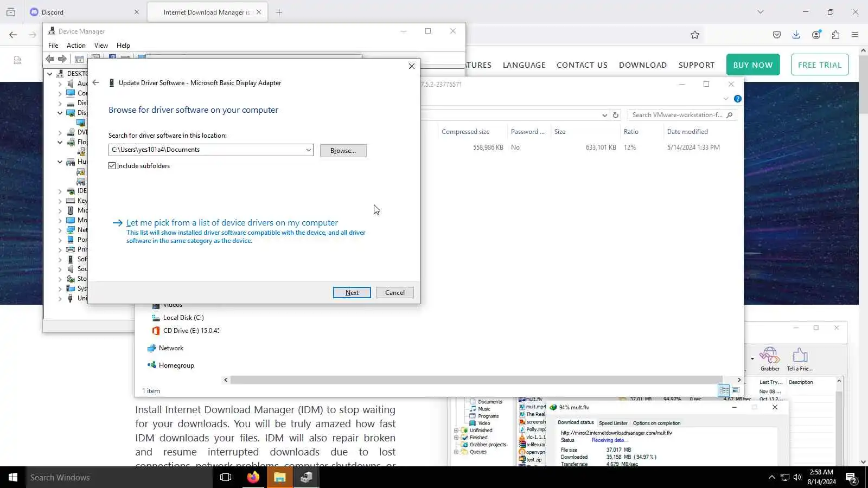
Task: Choose 'Let me pick from a list' option
Action: pyautogui.click(x=232, y=223)
